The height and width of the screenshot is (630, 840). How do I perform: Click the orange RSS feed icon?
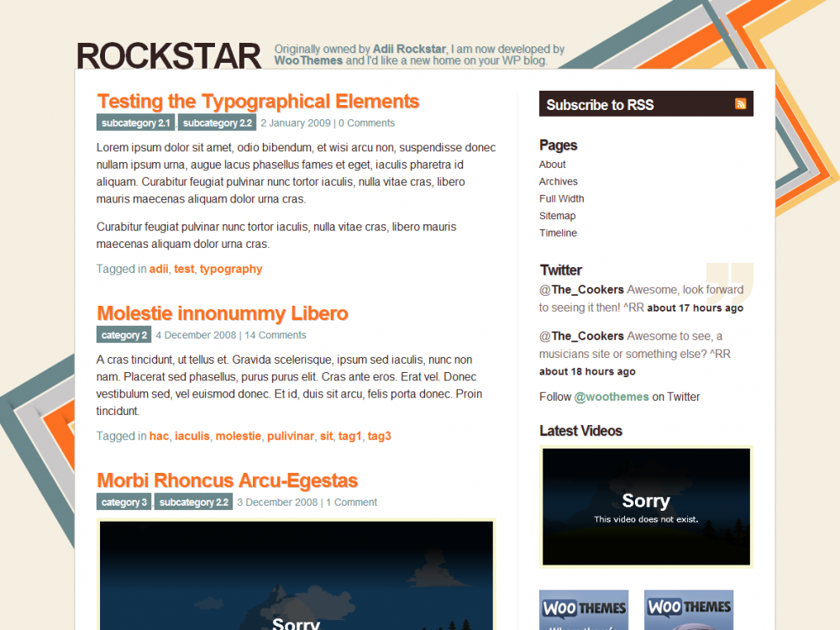tap(740, 103)
